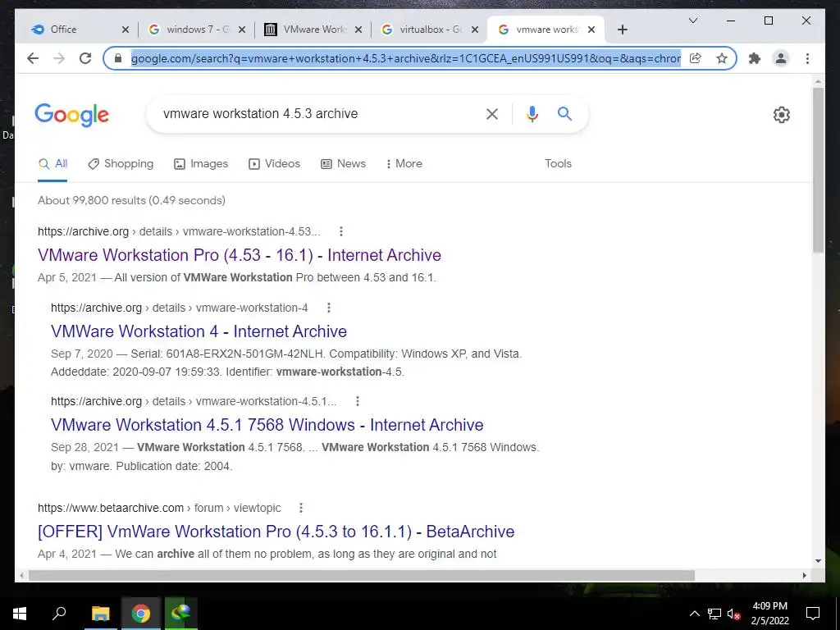Open Windows taskbar search
Viewport: 840px width, 630px height.
59,614
